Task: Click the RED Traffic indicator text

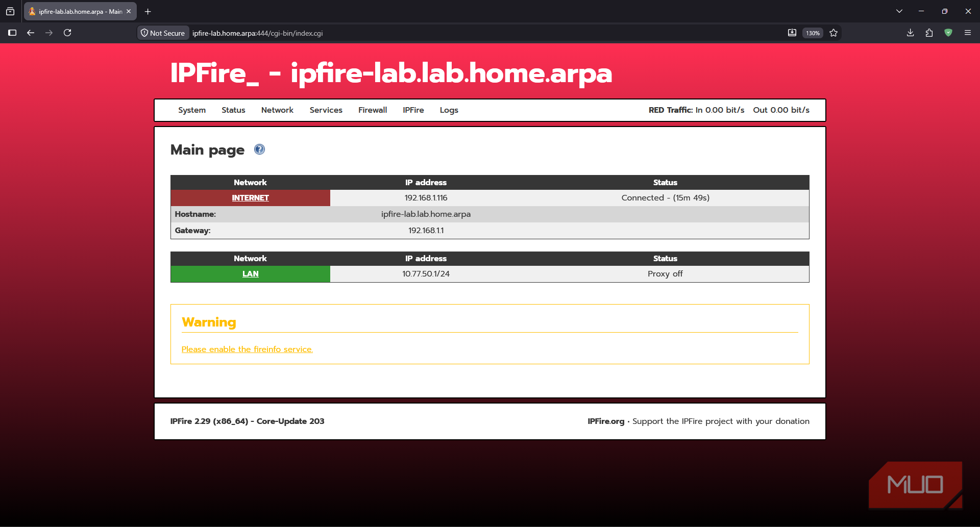Action: point(729,110)
